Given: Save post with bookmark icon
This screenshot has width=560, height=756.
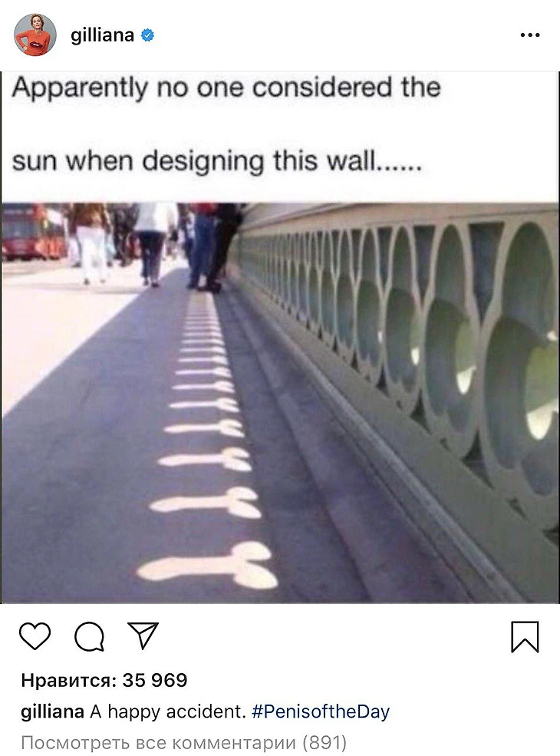Looking at the screenshot, I should pyautogui.click(x=525, y=636).
